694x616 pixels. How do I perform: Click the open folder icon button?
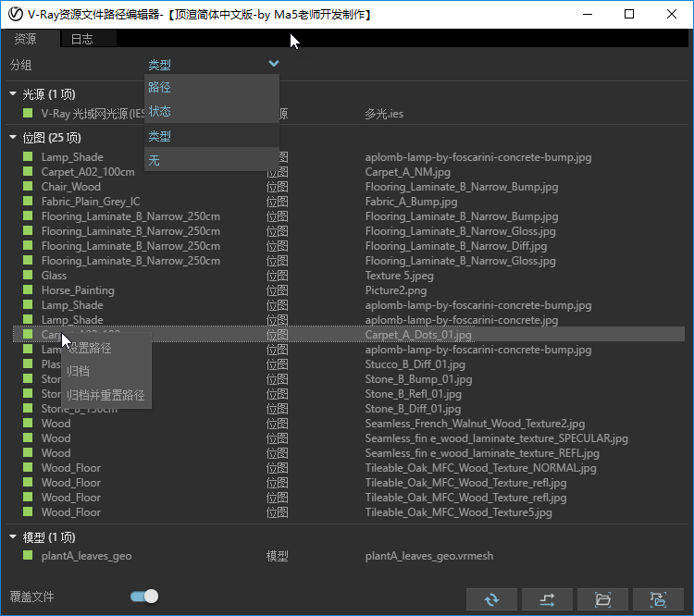coord(602,599)
